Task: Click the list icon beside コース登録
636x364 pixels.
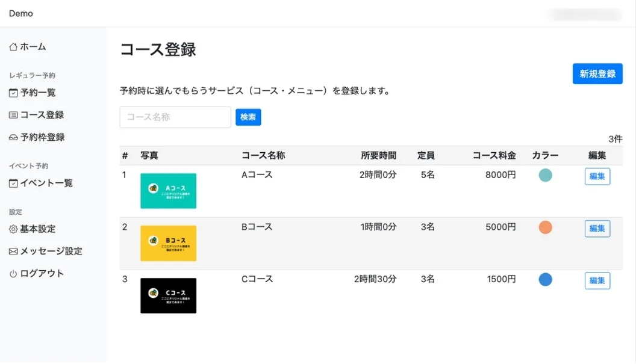Action: click(13, 115)
